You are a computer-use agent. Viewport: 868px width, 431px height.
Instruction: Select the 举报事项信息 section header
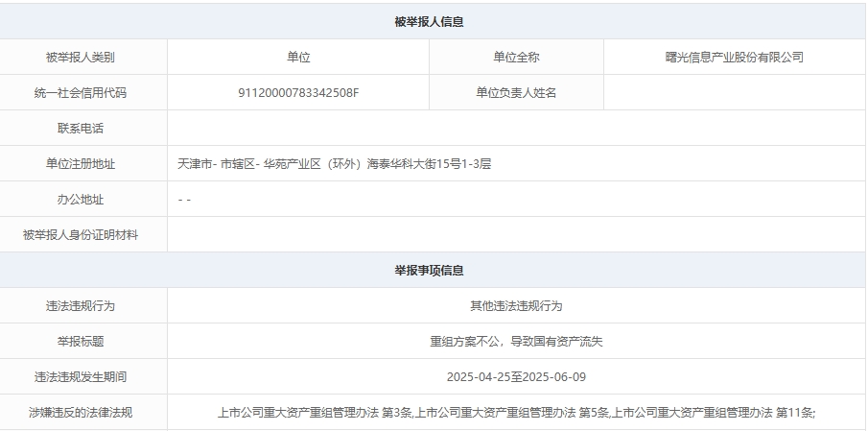tap(429, 271)
